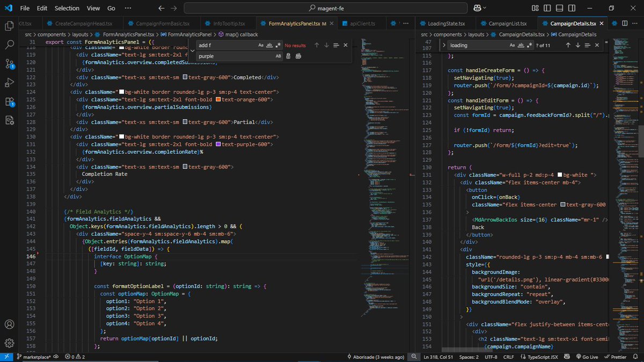Open the Selection menu

tap(67, 8)
